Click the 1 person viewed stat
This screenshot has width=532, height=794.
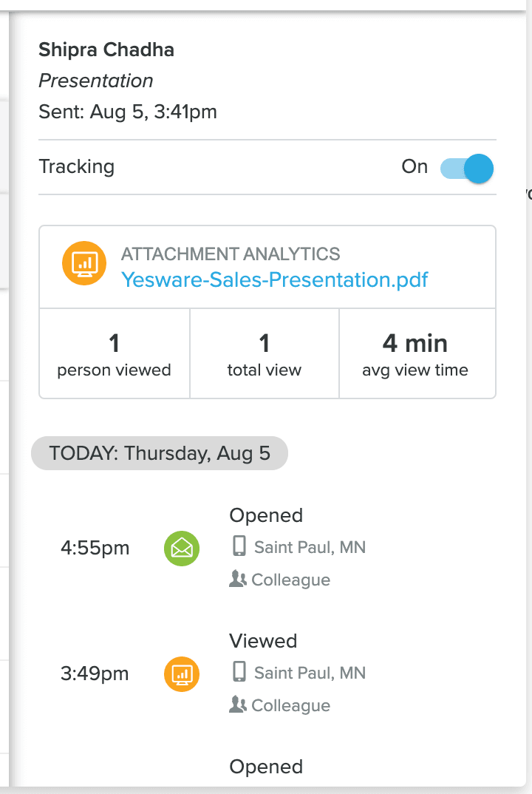[x=115, y=354]
